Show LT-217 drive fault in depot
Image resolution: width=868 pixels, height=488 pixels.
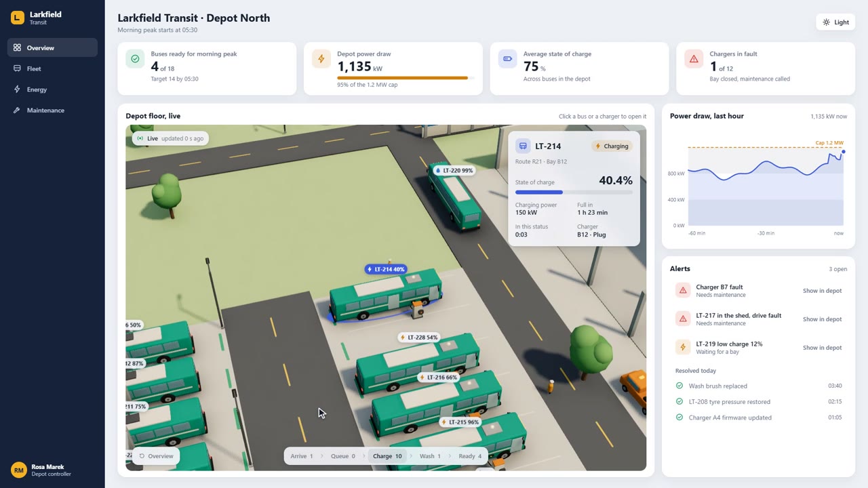coord(822,319)
